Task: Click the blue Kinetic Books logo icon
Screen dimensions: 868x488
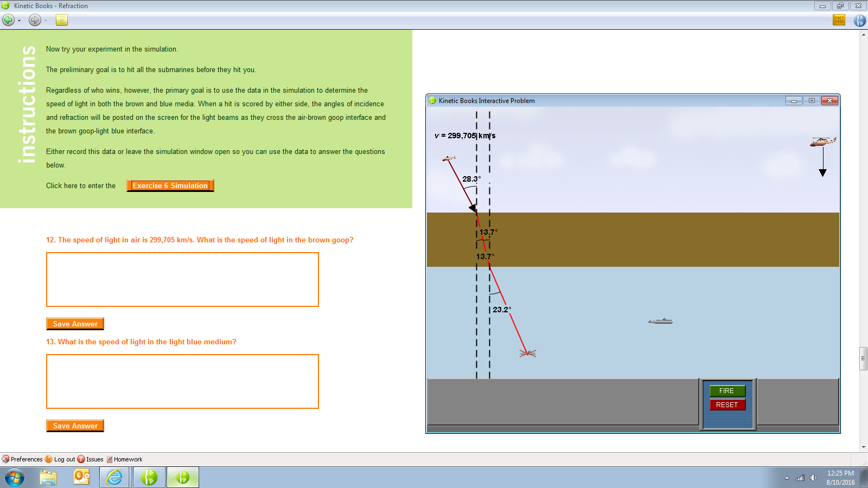Action: tap(860, 20)
